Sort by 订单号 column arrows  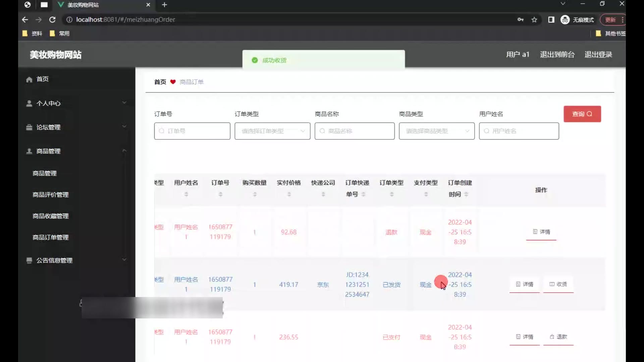[x=220, y=194]
